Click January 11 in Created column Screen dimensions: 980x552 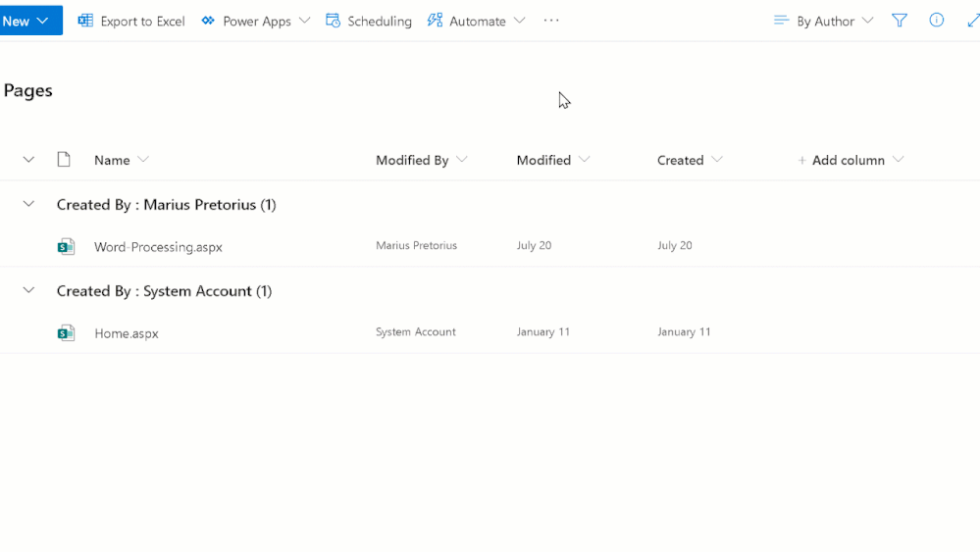click(684, 331)
